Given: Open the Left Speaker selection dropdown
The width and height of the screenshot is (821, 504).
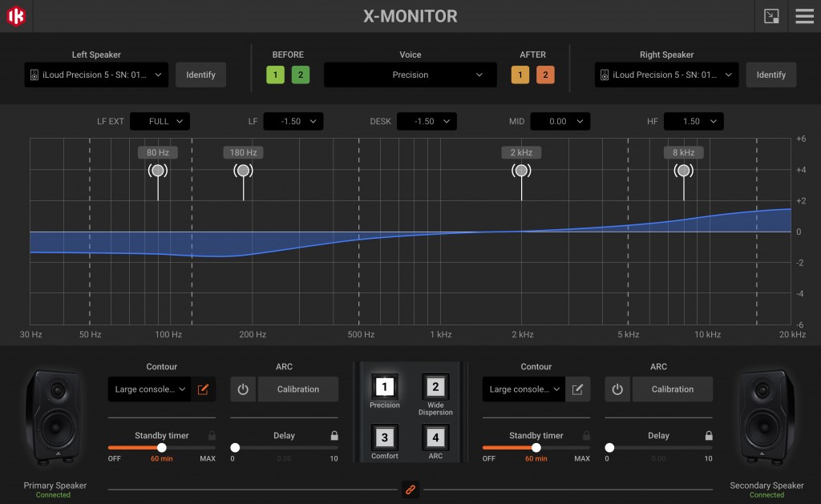Looking at the screenshot, I should click(96, 75).
